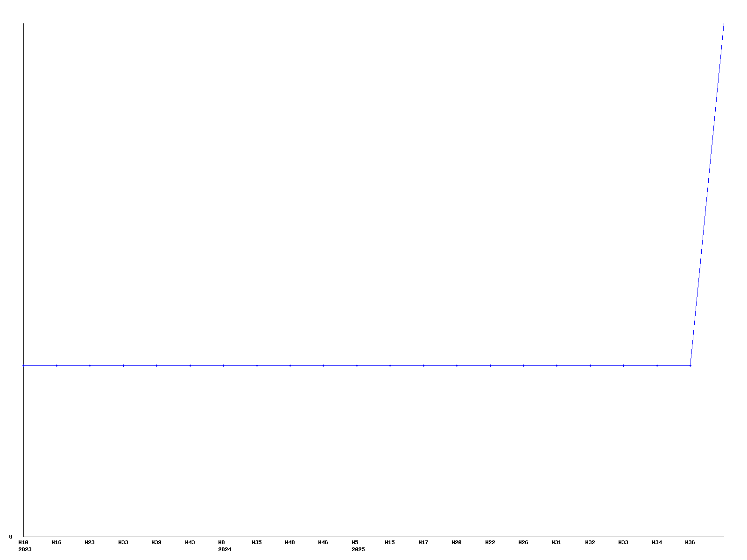Viewport: 747px width, 560px height.
Task: Click the W5 2025 data point
Action: tap(357, 365)
